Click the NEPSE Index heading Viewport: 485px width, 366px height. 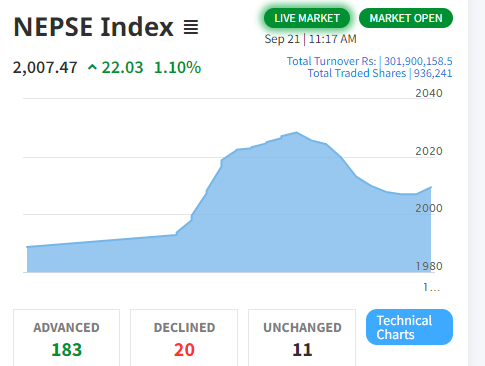click(94, 27)
